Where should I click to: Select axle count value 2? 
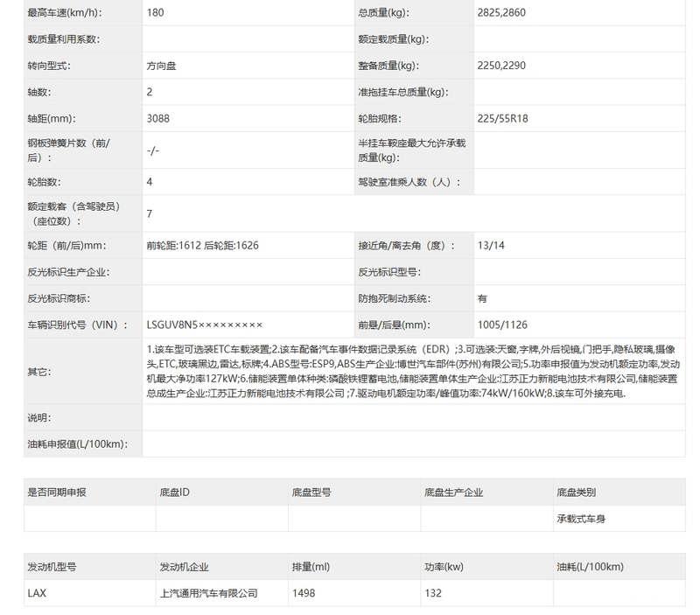point(150,92)
